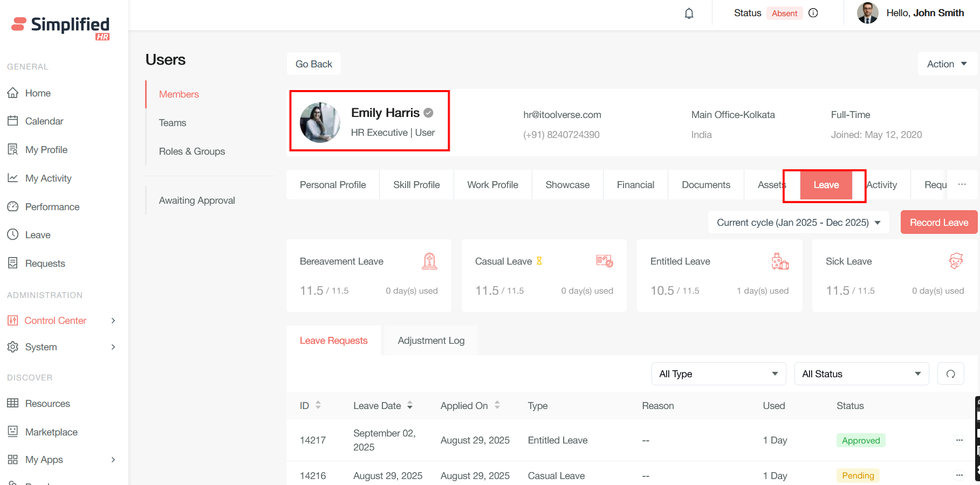Expand the Current cycle dropdown
Screen dimensions: 980x485
click(x=798, y=223)
